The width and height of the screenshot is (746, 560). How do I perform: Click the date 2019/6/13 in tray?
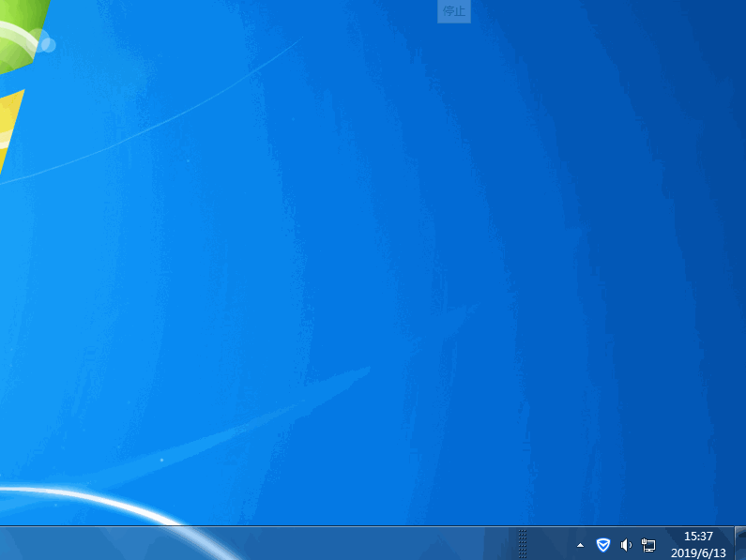[x=698, y=552]
